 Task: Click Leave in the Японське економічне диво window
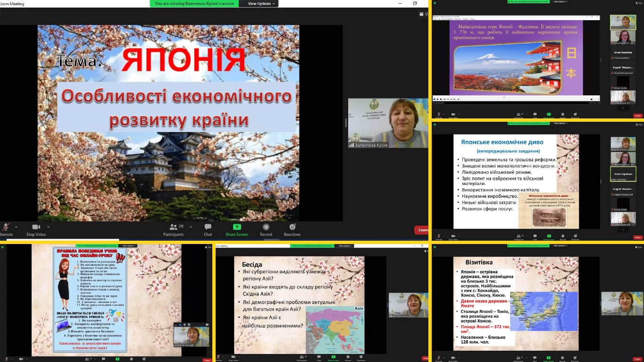tap(638, 237)
